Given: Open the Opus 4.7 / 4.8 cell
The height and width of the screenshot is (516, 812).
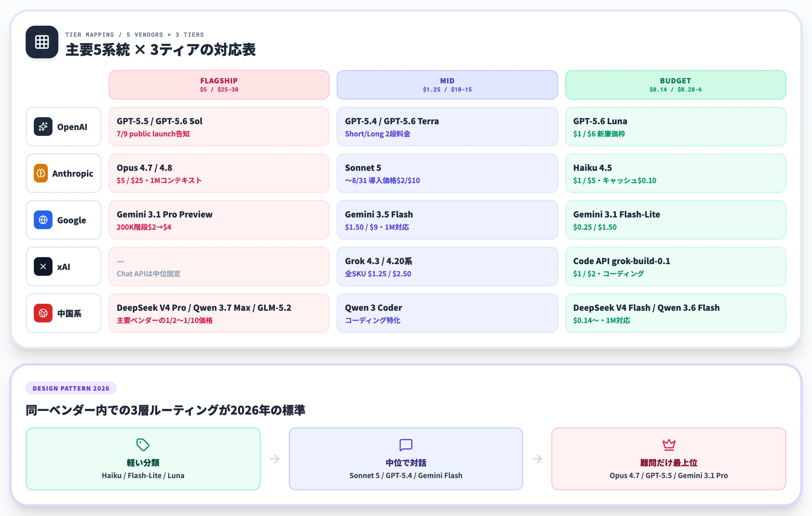Looking at the screenshot, I should click(219, 173).
